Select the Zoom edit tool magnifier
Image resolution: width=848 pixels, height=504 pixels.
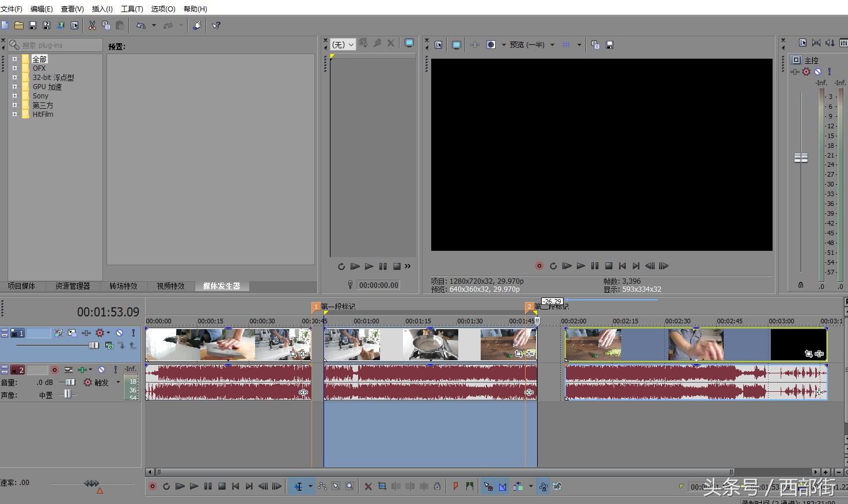[350, 487]
